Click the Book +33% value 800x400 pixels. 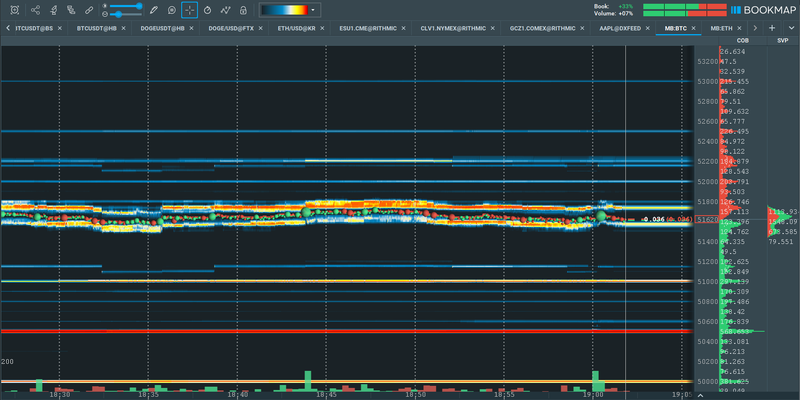[x=625, y=6]
